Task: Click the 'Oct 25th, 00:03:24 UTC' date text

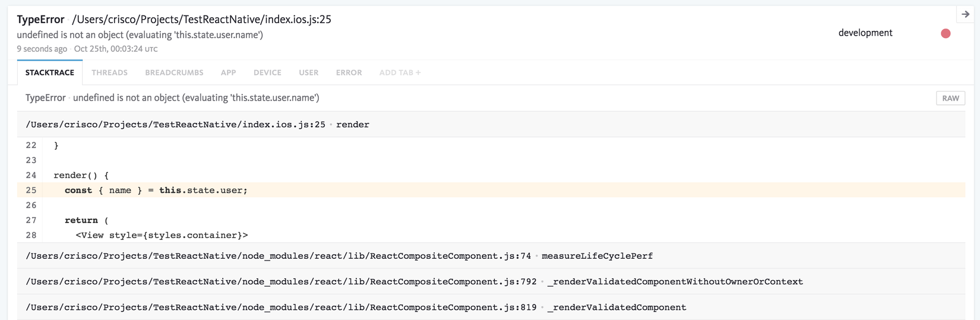Action: tap(116, 49)
